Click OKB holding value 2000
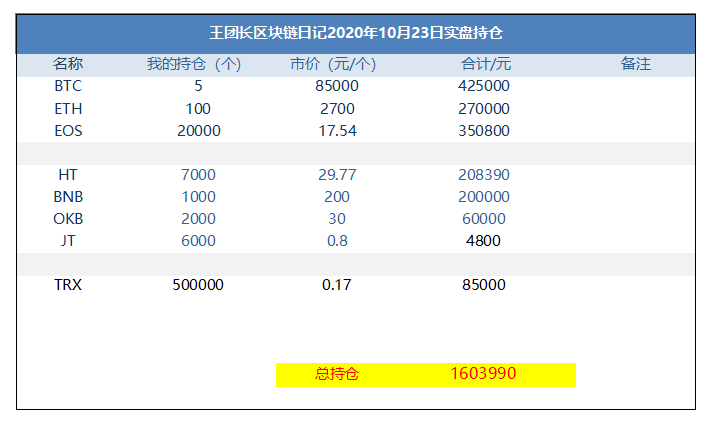 click(x=198, y=219)
